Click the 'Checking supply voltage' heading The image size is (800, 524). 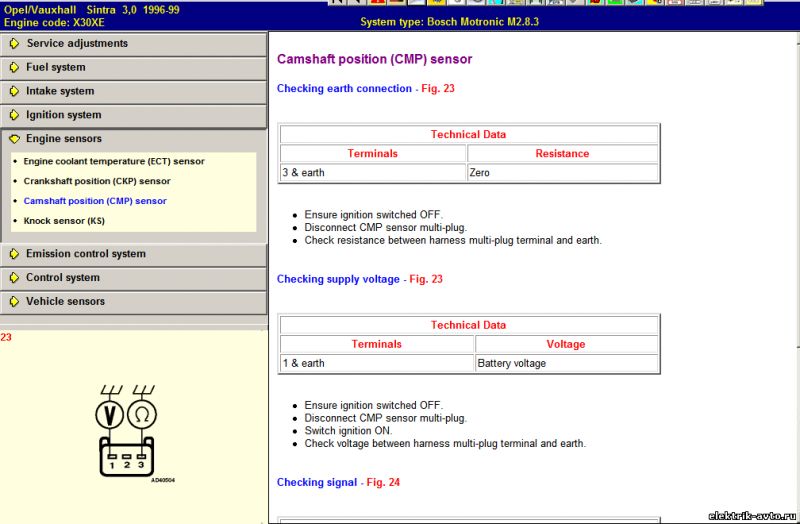(338, 279)
